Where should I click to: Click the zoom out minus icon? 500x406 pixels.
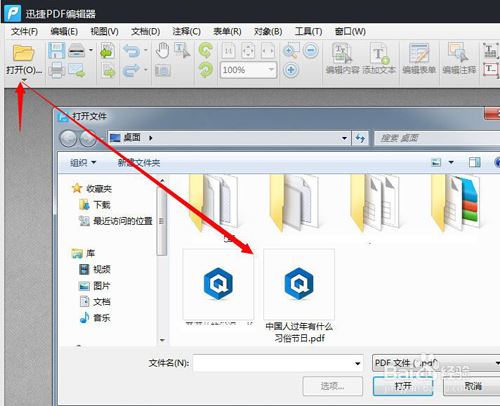[x=311, y=51]
